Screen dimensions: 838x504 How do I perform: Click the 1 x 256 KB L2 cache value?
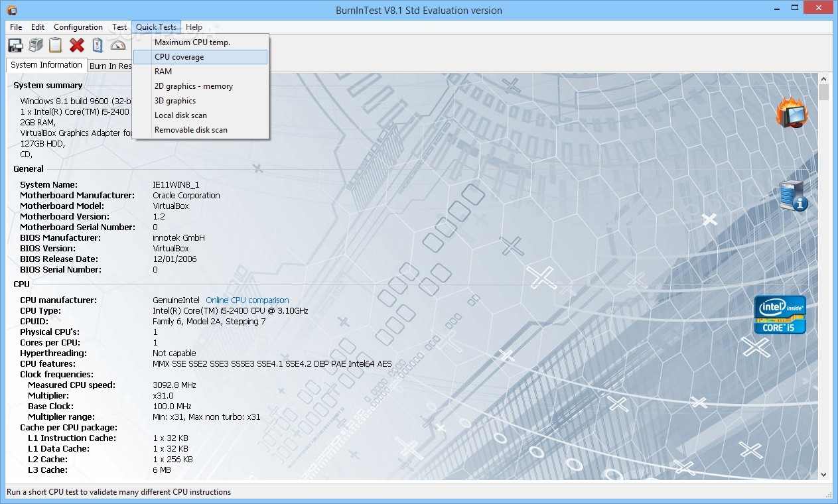173,460
